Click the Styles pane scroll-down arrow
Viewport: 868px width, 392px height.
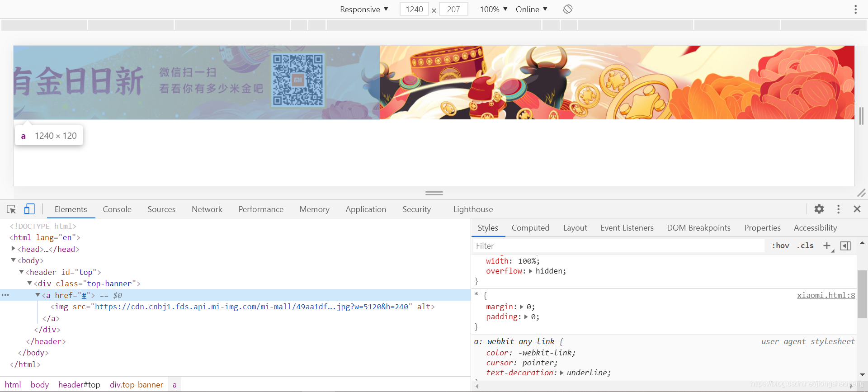(862, 374)
